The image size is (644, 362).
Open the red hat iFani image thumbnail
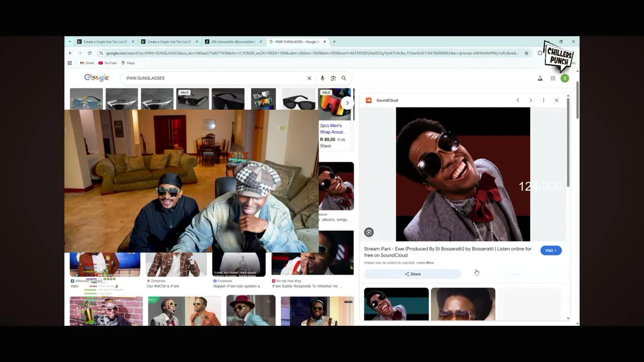251,311
